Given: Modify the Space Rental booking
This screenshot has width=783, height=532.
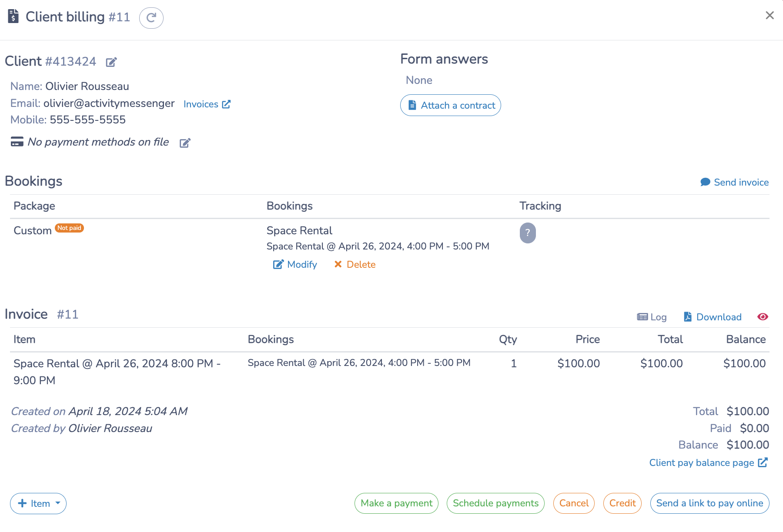Looking at the screenshot, I should (x=295, y=264).
